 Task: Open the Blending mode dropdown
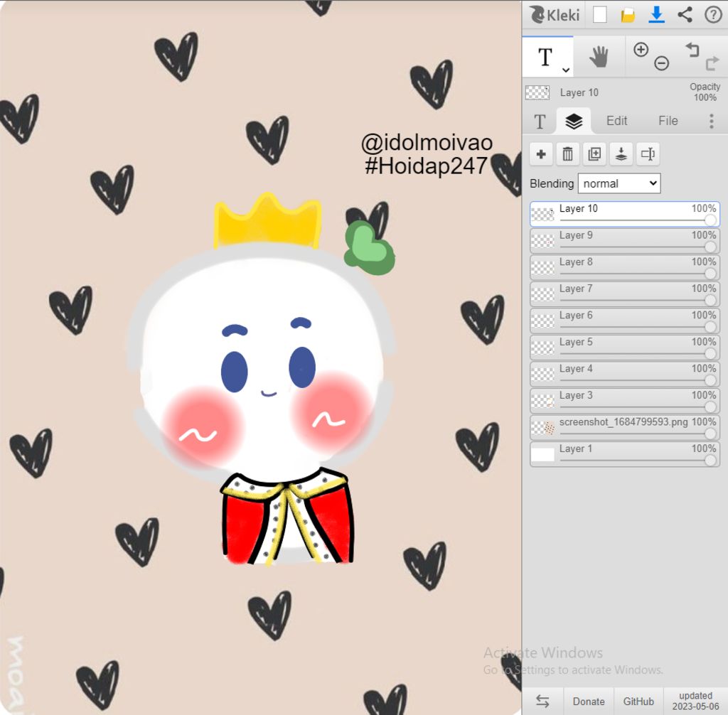[619, 183]
